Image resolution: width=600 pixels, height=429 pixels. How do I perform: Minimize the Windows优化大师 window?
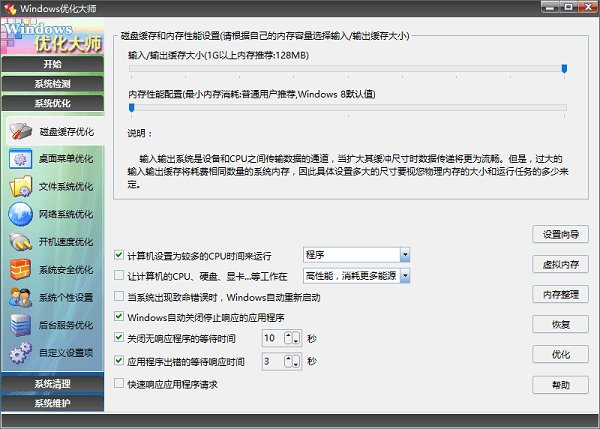[x=549, y=7]
